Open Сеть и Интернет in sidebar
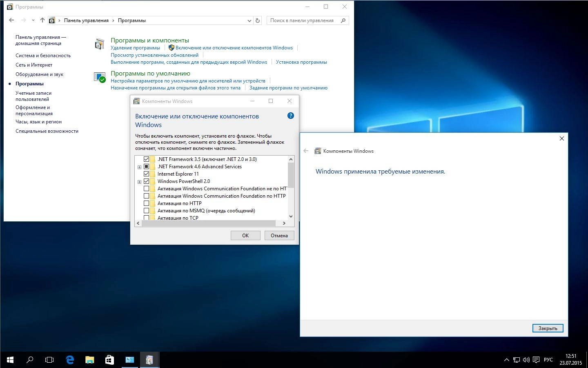588x368 pixels. point(34,65)
